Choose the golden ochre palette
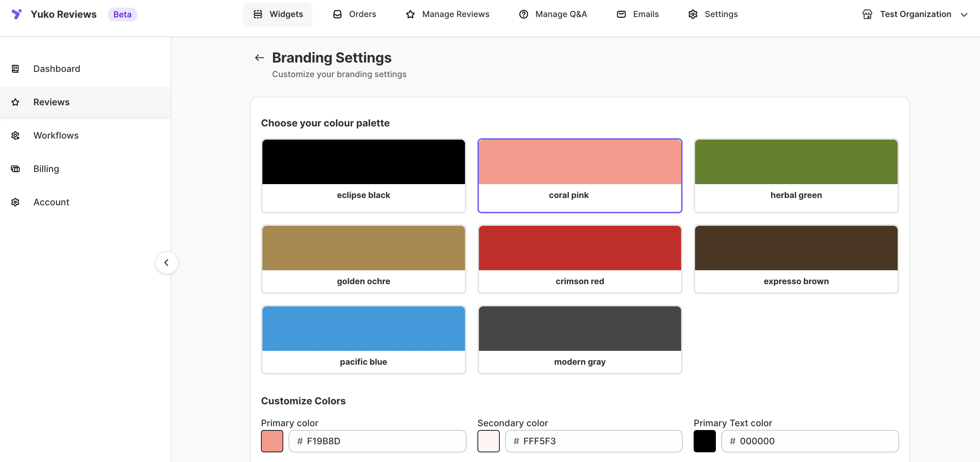The width and height of the screenshot is (980, 462). (x=363, y=259)
